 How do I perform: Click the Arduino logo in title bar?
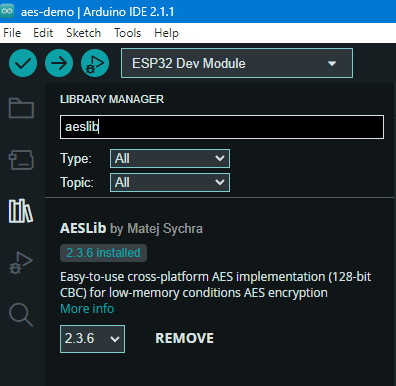(x=7, y=11)
